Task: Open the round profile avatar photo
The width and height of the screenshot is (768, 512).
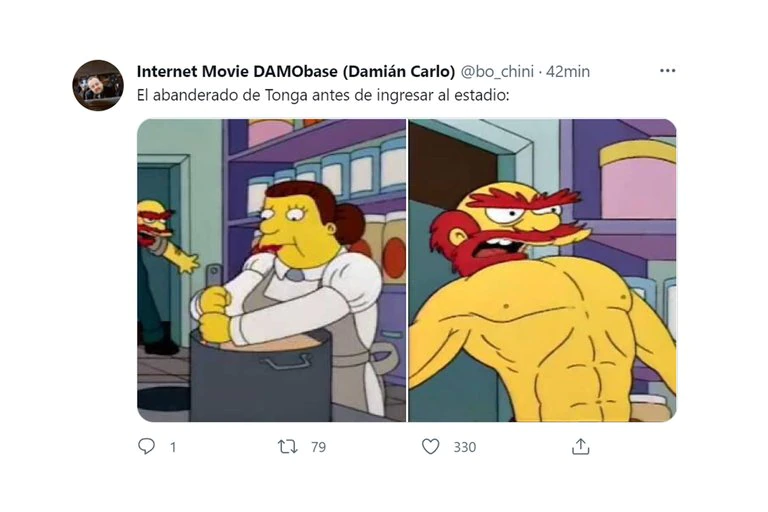Action: (98, 85)
